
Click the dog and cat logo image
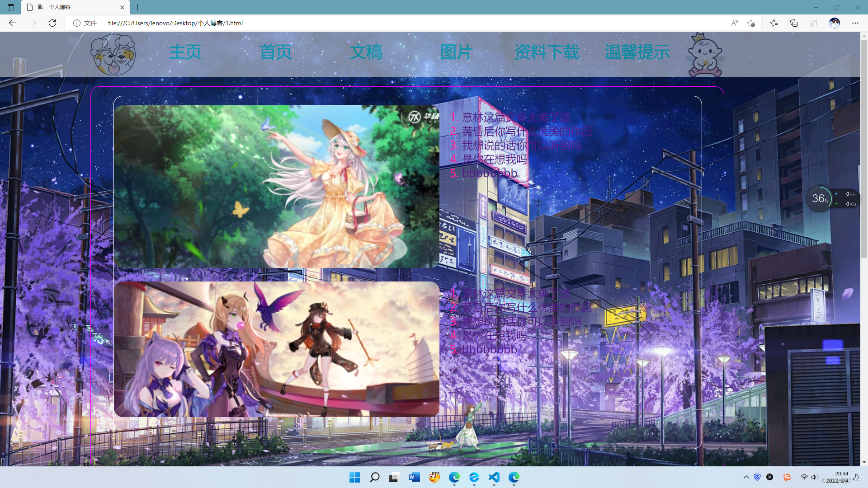pyautogui.click(x=113, y=55)
